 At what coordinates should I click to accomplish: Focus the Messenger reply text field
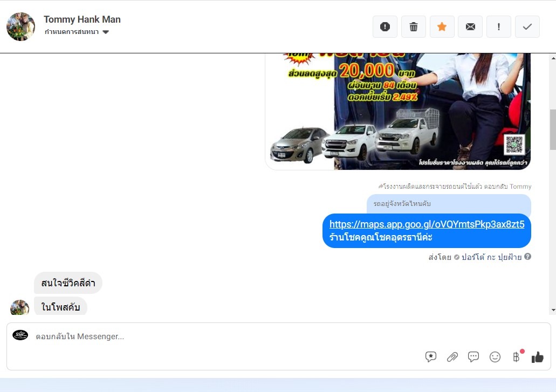(x=278, y=336)
